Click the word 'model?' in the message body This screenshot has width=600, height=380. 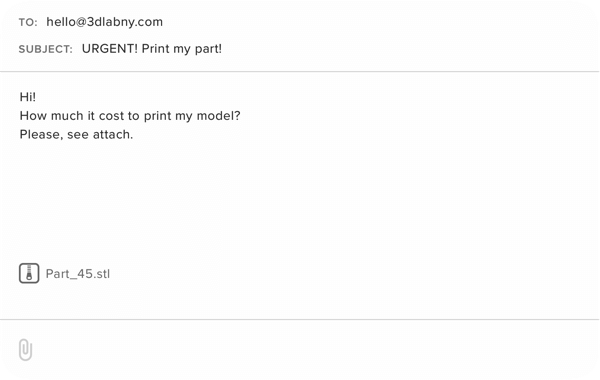click(x=218, y=116)
